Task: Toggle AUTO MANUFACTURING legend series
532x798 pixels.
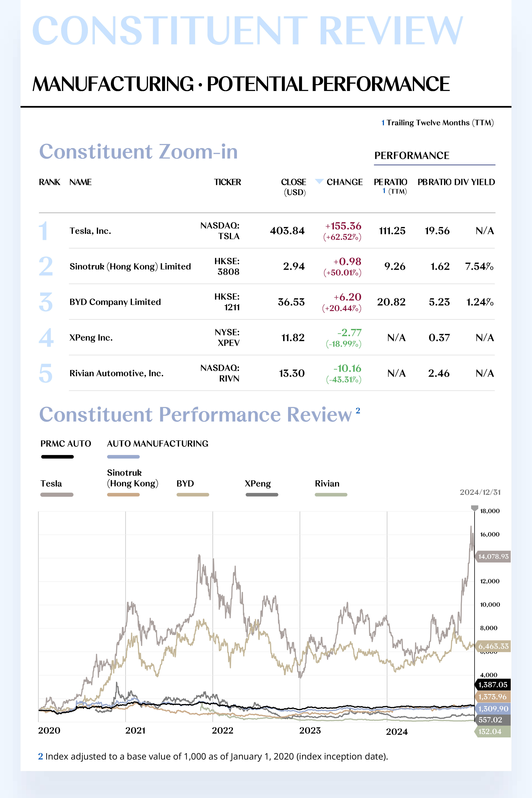Action: tap(123, 457)
